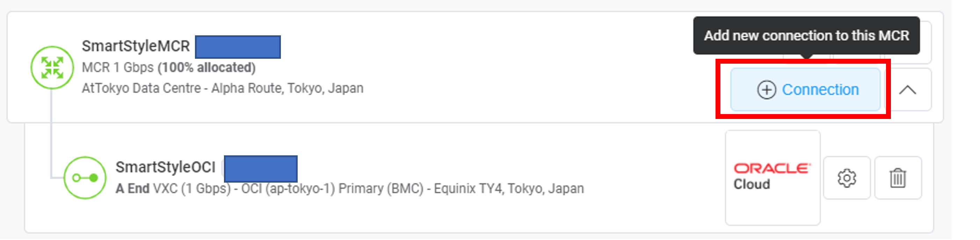Screen dimensions: 980x240
Task: Click the word 'Cloud' under Oracle logo
Action: [x=752, y=184]
